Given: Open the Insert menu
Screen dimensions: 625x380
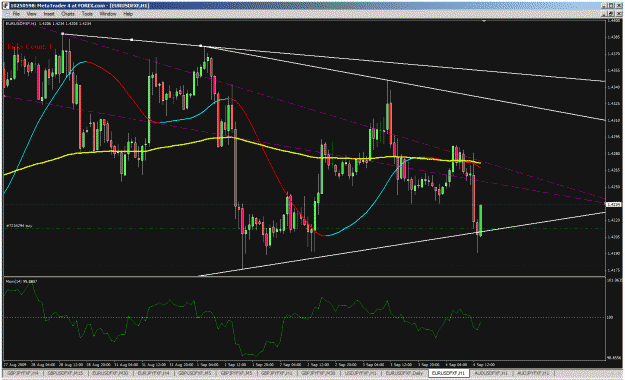Looking at the screenshot, I should pos(49,14).
